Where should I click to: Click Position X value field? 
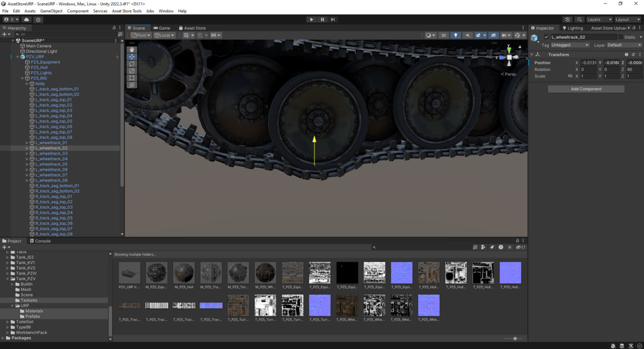click(x=589, y=62)
